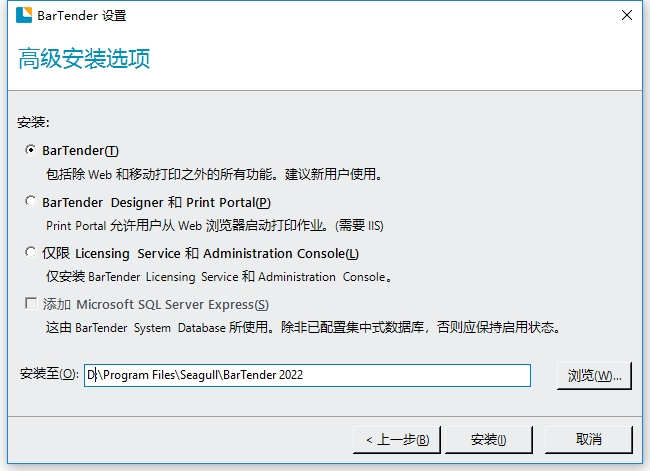
Task: Choose BarTender Designer 和 Print Portal option
Action: 30,202
